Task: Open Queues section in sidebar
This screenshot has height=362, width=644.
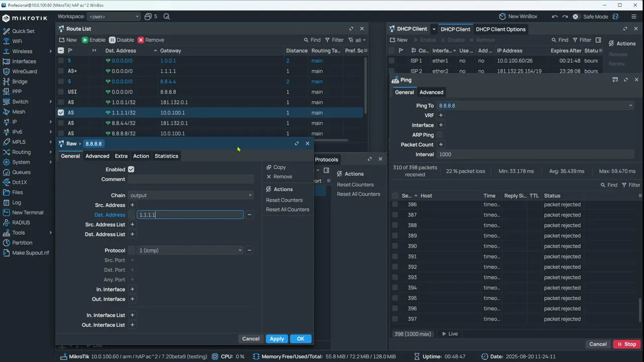Action: [21, 172]
